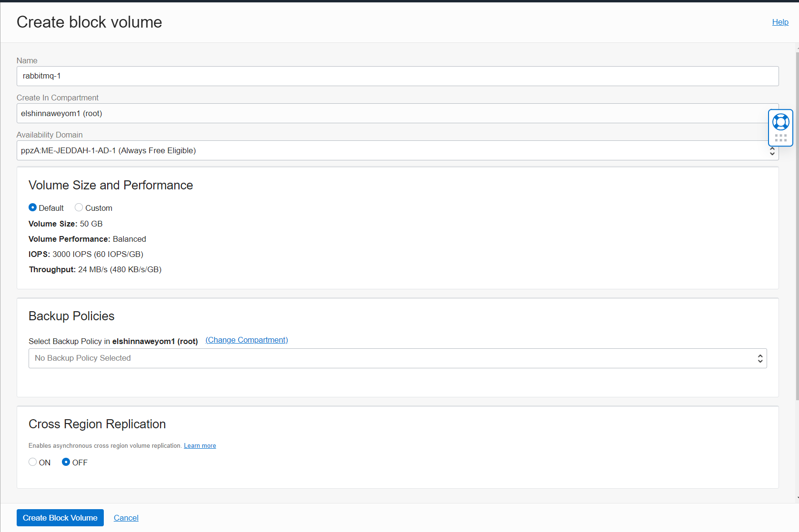Click the Availability Domain stepper arrows
This screenshot has height=532, width=799.
(772, 150)
